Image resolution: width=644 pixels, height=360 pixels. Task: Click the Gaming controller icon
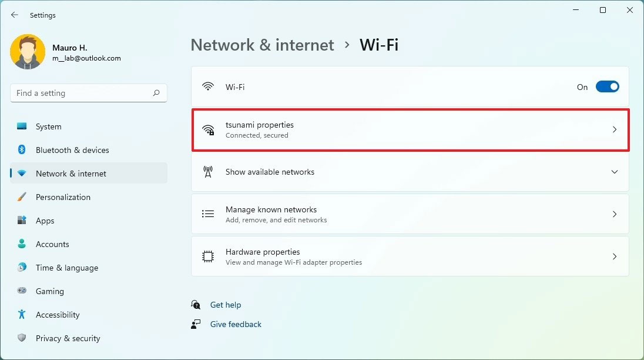point(22,291)
